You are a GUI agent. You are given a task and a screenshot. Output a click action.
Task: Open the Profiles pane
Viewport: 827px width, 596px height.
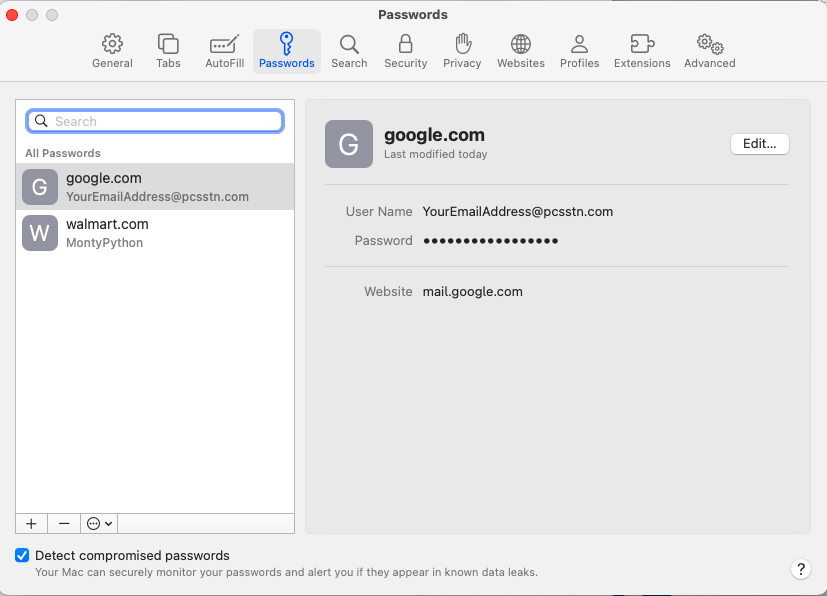click(579, 51)
